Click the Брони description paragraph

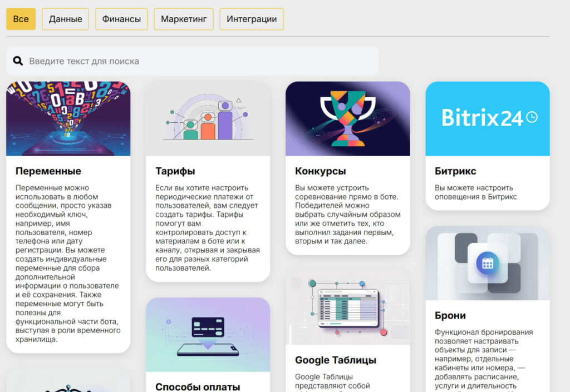coord(484,359)
